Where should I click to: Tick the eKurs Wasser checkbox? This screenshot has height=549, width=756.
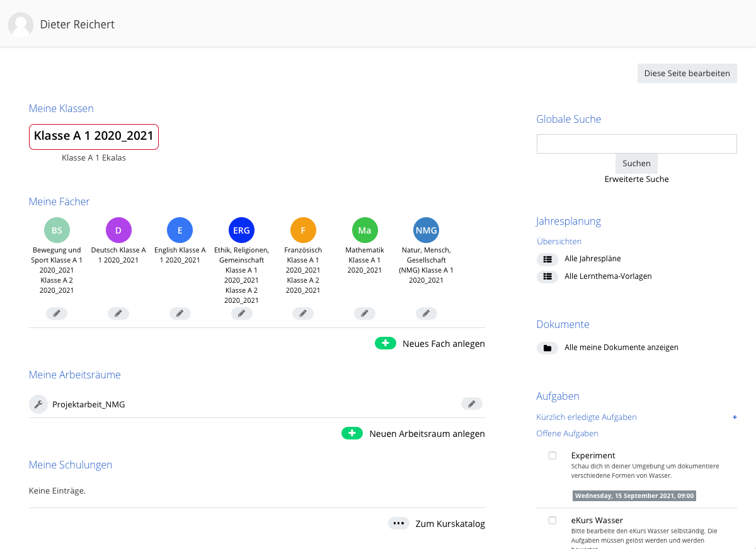point(553,520)
